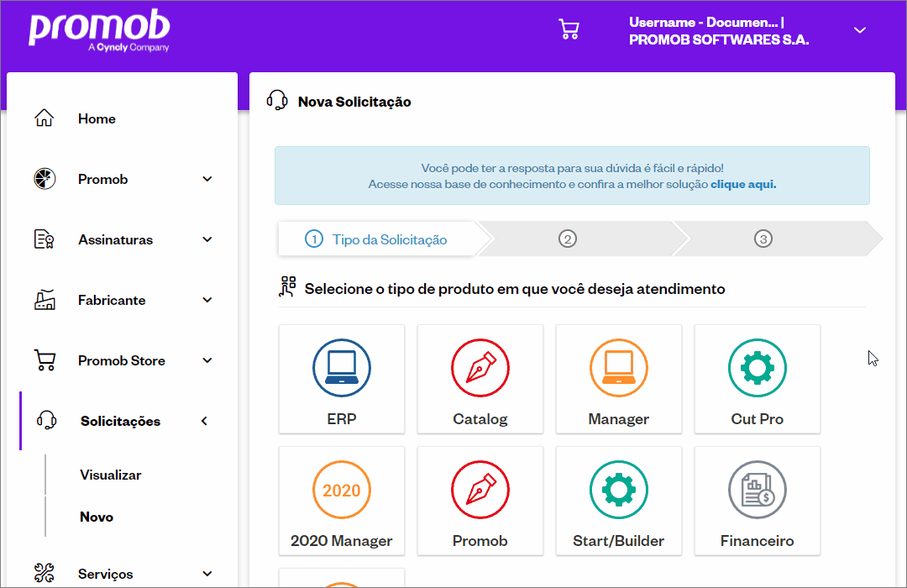Expand the Assinaturas menu chevron
The width and height of the screenshot is (907, 588).
[207, 239]
